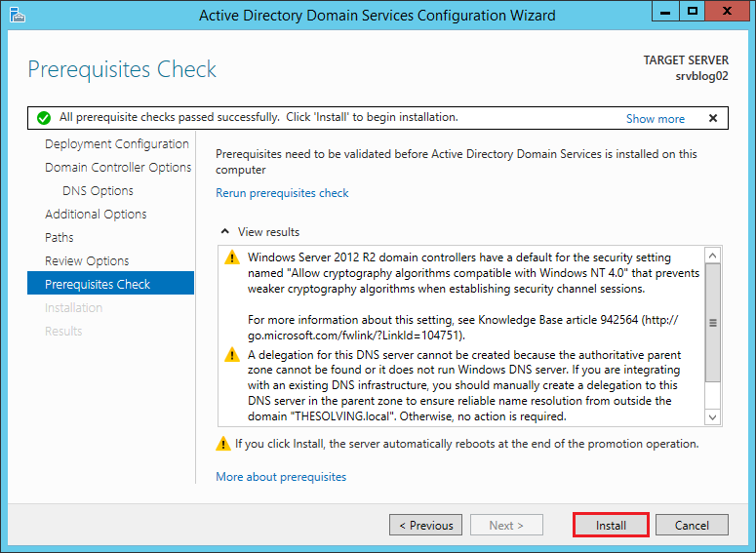
Task: Open the Show more link
Action: pyautogui.click(x=656, y=119)
